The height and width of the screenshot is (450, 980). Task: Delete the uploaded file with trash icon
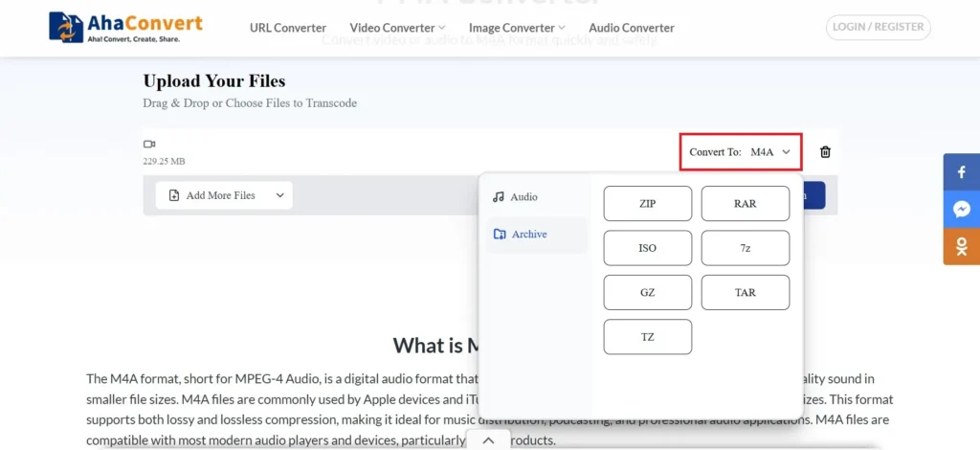(x=825, y=151)
